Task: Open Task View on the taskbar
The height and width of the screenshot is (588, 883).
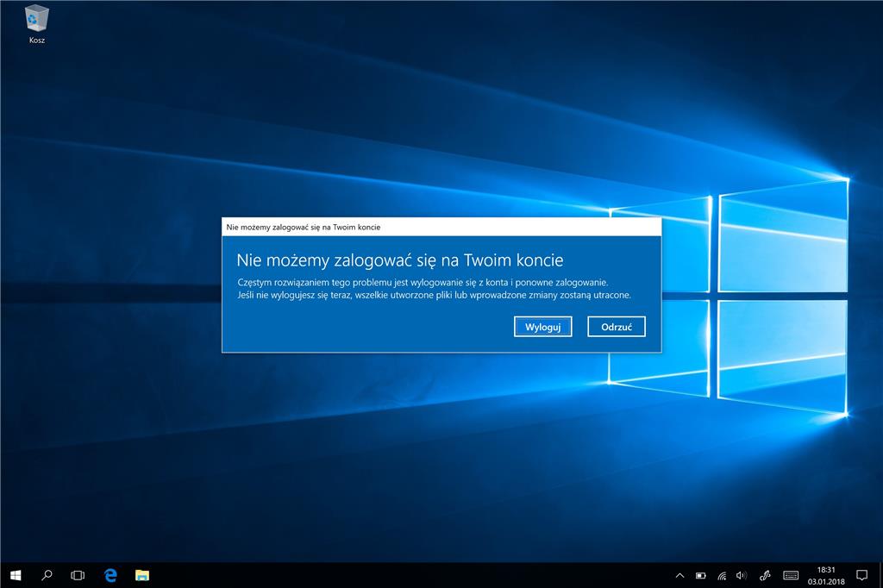Action: pyautogui.click(x=78, y=575)
